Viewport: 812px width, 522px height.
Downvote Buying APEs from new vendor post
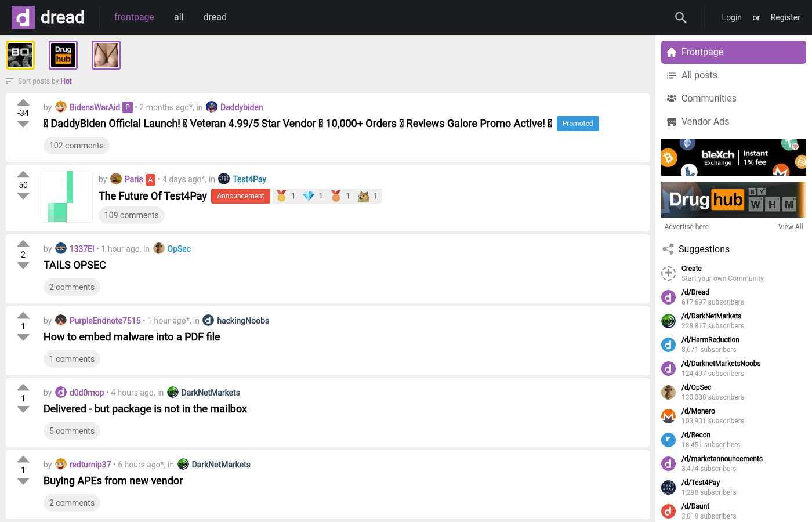[x=23, y=481]
